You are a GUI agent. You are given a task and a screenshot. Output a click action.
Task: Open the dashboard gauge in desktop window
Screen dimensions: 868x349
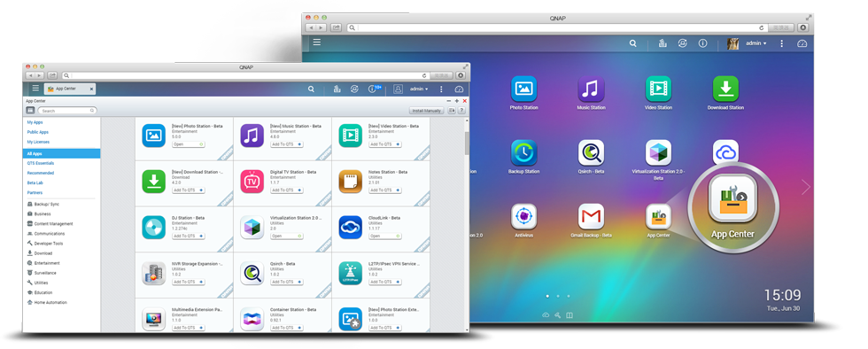pyautogui.click(x=802, y=43)
